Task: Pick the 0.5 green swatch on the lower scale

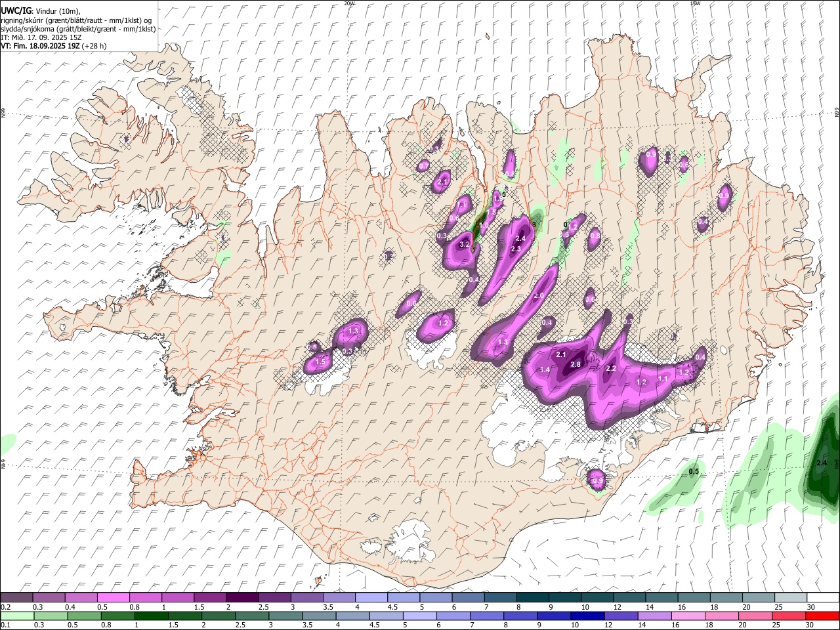Action: click(x=85, y=616)
